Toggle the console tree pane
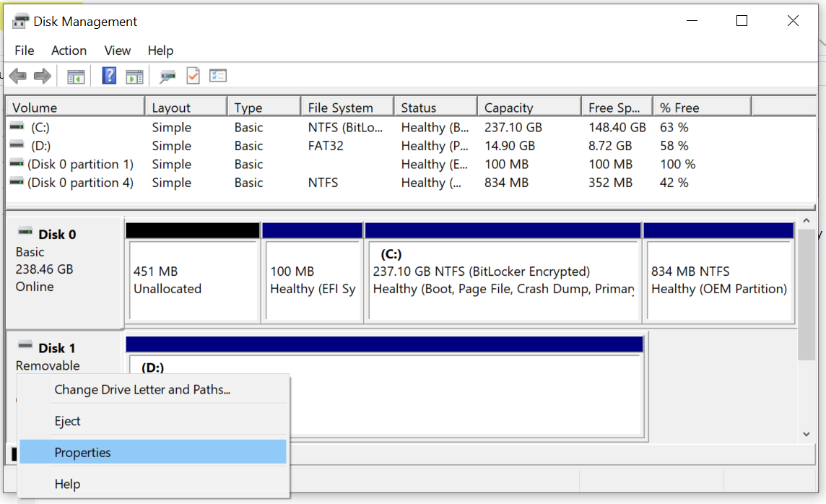Image resolution: width=826 pixels, height=504 pixels. (75, 75)
